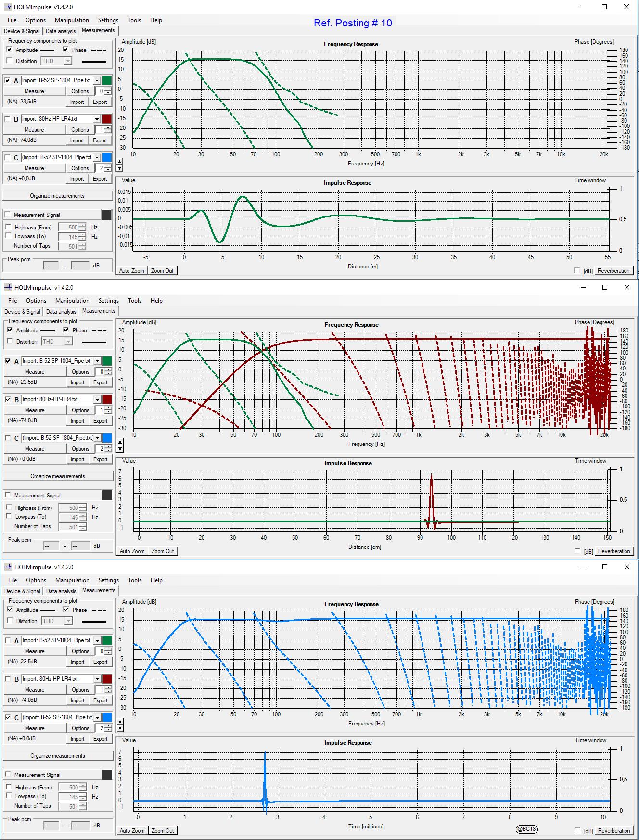
Task: Click up arrow between graphs in top window
Action: 120,162
